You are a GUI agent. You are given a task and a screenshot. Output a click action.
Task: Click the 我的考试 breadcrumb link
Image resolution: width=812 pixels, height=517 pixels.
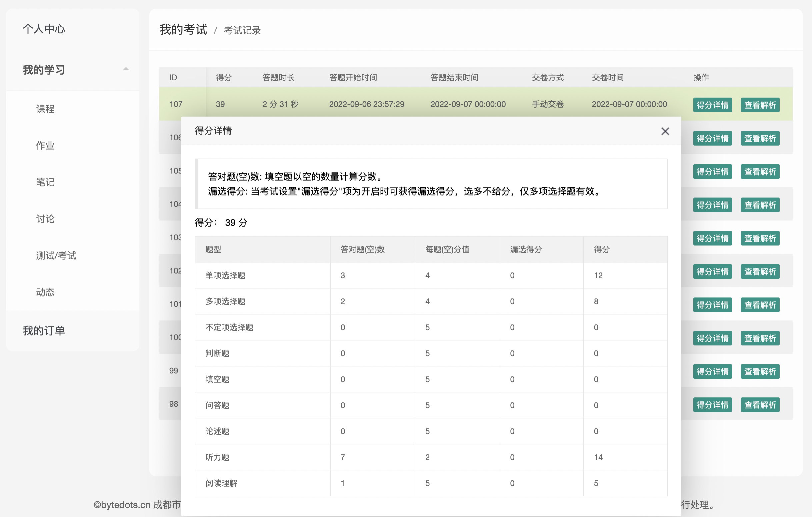click(183, 30)
